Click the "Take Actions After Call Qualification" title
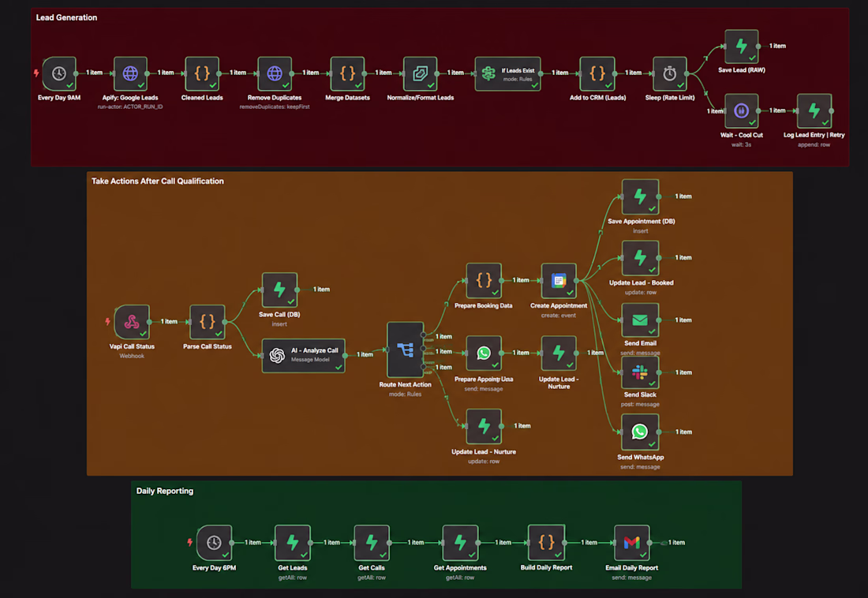This screenshot has width=868, height=598. tap(158, 181)
